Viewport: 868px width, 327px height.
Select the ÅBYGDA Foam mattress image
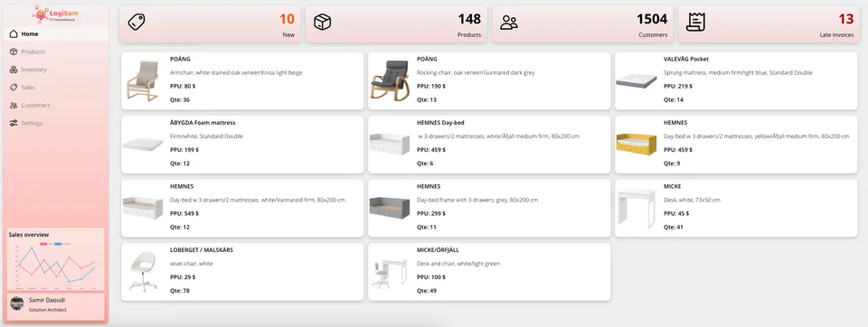coord(142,145)
